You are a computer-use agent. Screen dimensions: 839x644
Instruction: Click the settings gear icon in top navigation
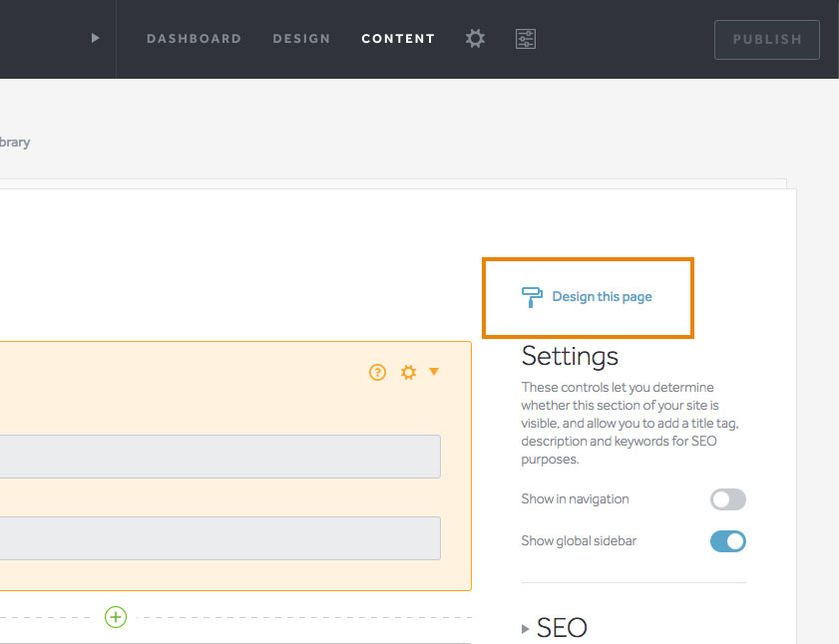click(x=475, y=39)
